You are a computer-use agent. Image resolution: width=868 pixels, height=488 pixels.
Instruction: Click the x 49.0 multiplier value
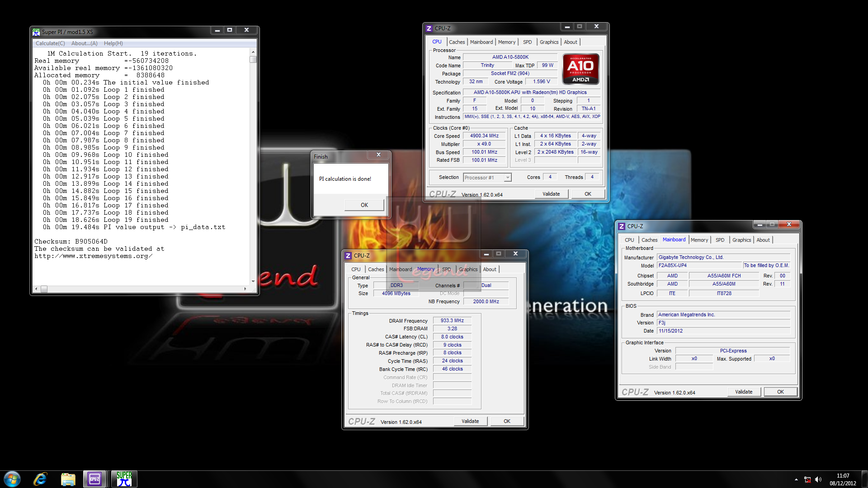click(x=484, y=144)
